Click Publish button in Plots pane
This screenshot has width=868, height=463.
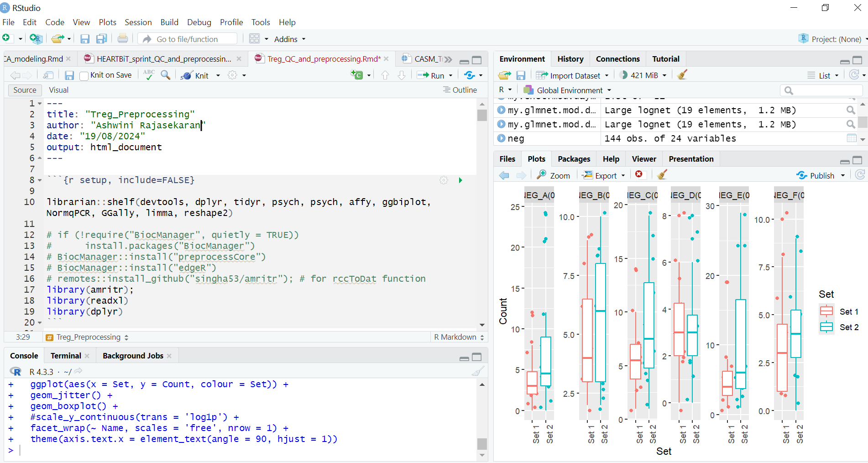816,175
